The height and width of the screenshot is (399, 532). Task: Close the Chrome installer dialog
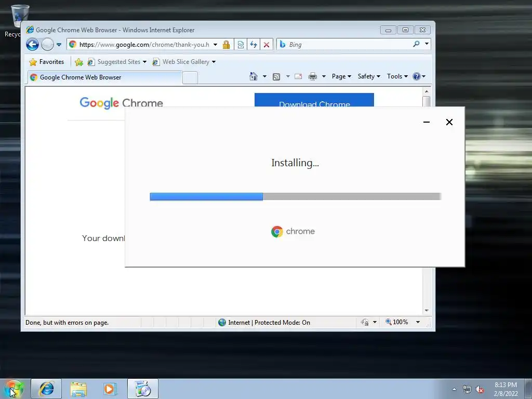tap(449, 122)
